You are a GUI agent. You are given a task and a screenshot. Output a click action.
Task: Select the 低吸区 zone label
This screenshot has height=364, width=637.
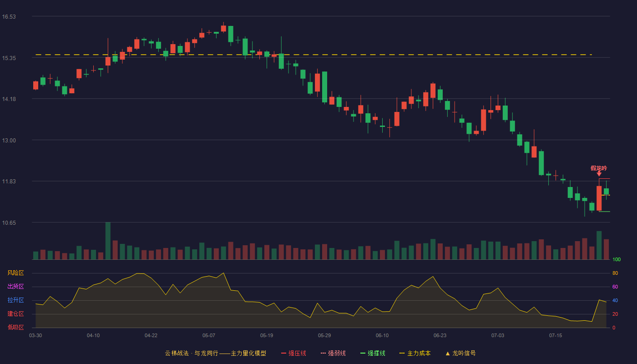[x=15, y=327]
